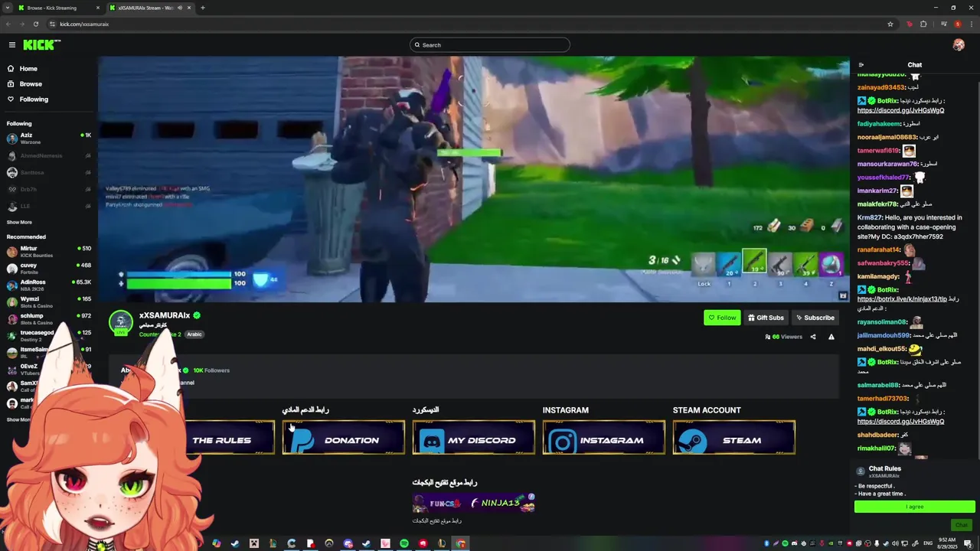The width and height of the screenshot is (980, 551).
Task: Click xXSAMURAIx channel avatar
Action: [x=121, y=323]
